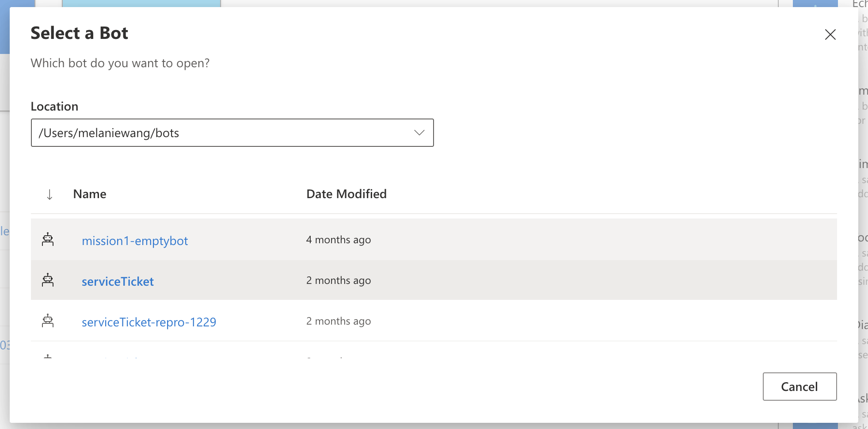This screenshot has height=429, width=868.
Task: Toggle the Name column sort order
Action: click(x=89, y=194)
